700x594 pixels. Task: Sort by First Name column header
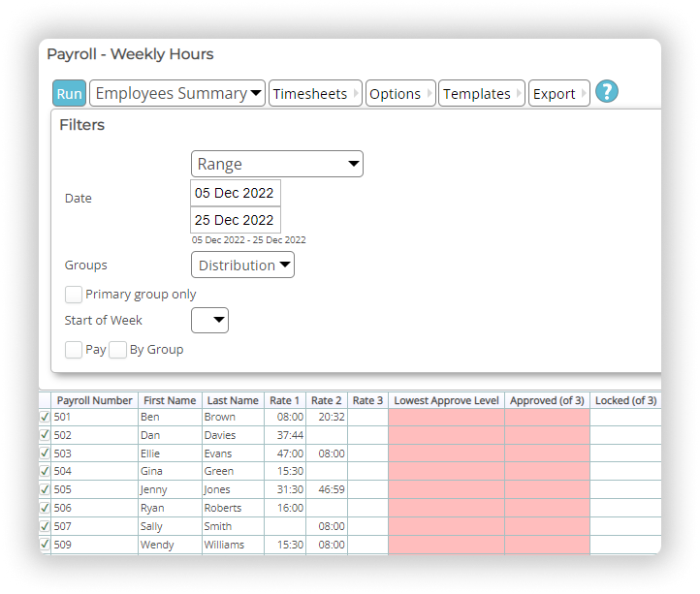tap(170, 400)
